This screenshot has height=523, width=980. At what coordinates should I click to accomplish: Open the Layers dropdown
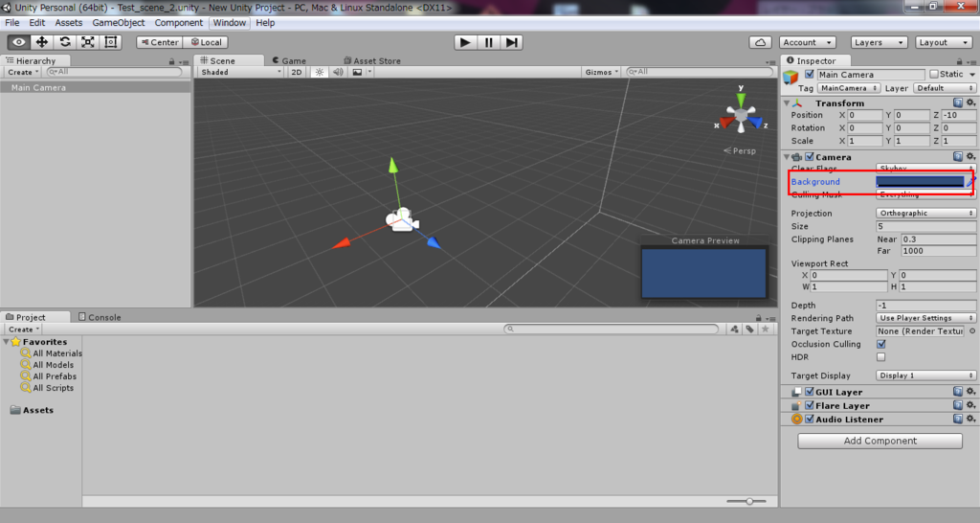pyautogui.click(x=879, y=42)
